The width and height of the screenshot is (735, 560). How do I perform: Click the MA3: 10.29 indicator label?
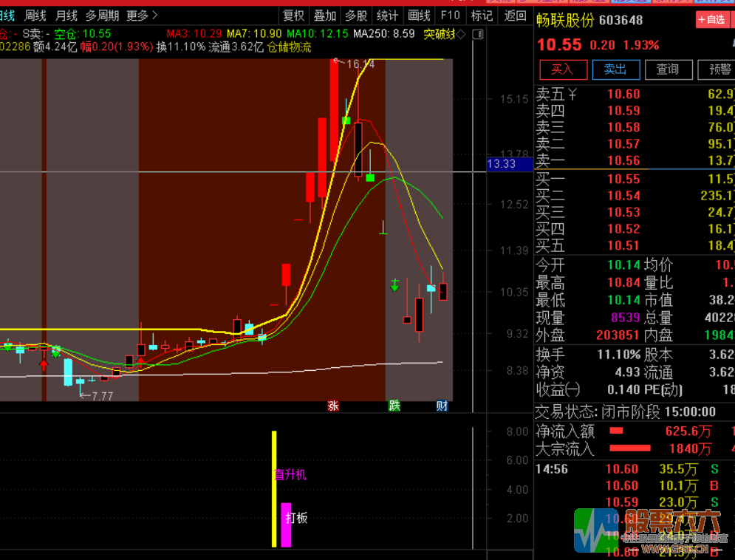194,34
